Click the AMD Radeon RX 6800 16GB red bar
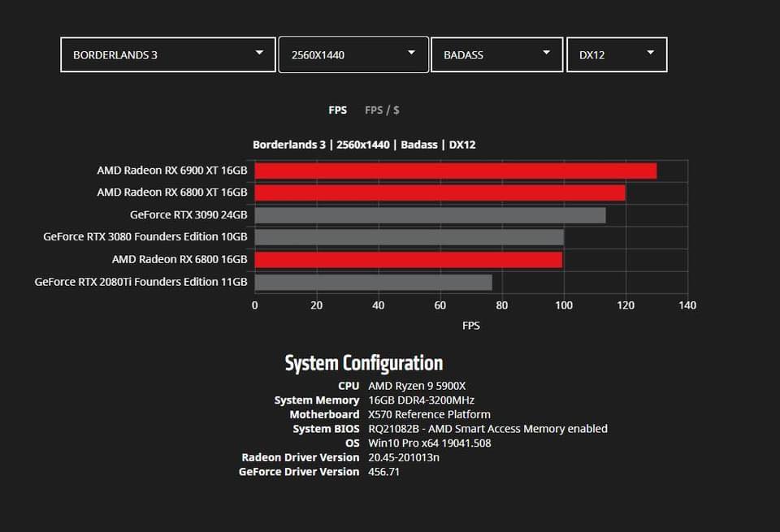The image size is (780, 532). pyautogui.click(x=409, y=260)
